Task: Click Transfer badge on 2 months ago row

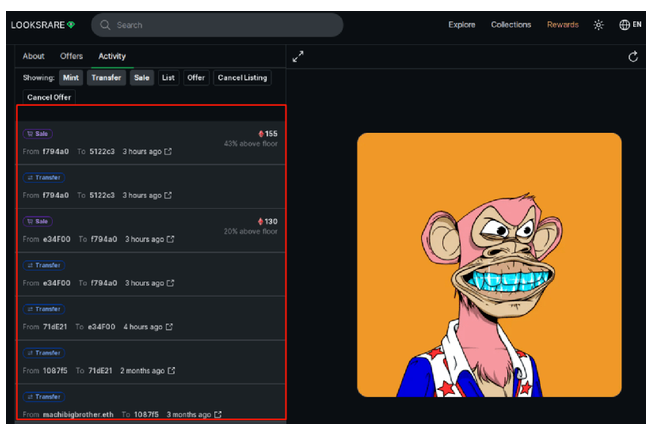Action: pos(44,353)
